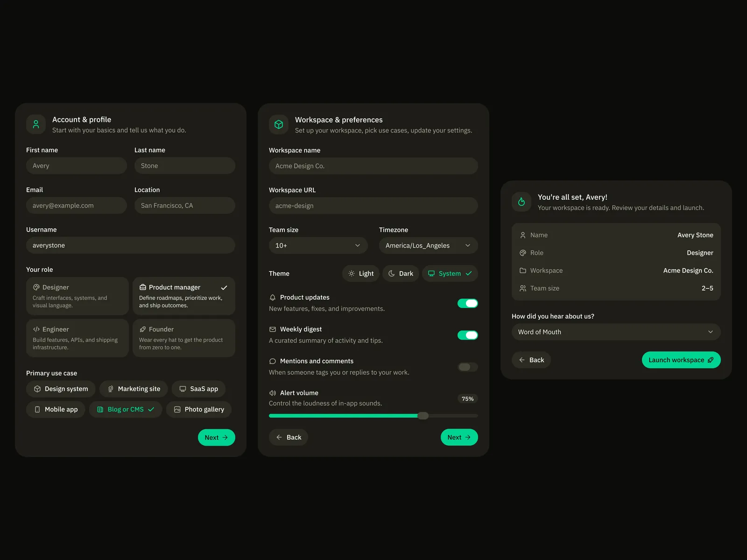Click the bell icon next to Product updates
747x560 pixels.
[273, 297]
